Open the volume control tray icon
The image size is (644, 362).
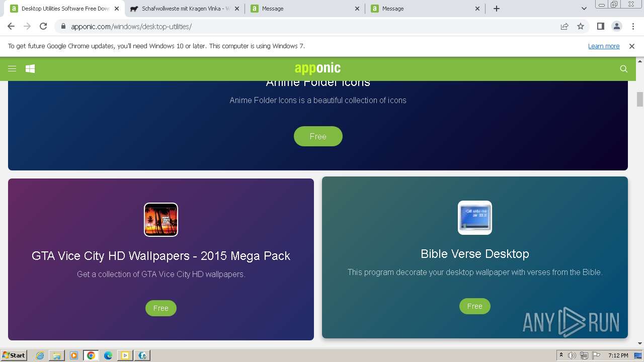pyautogui.click(x=572, y=355)
